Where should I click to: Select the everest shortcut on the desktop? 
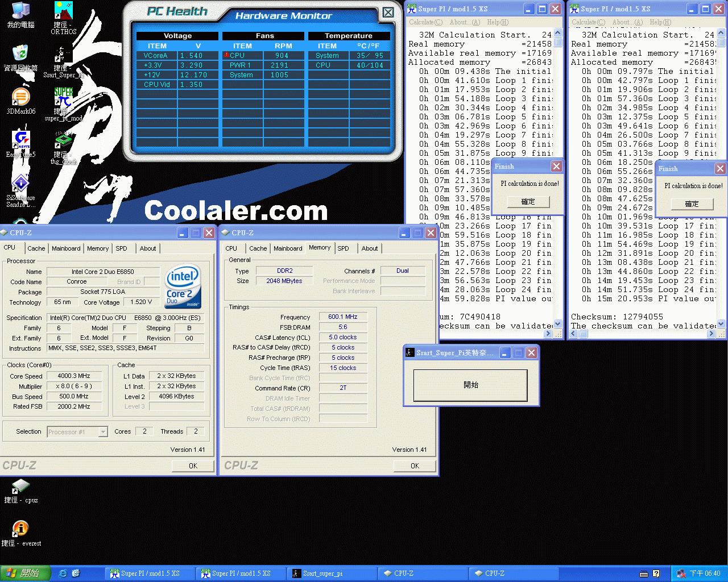(20, 534)
